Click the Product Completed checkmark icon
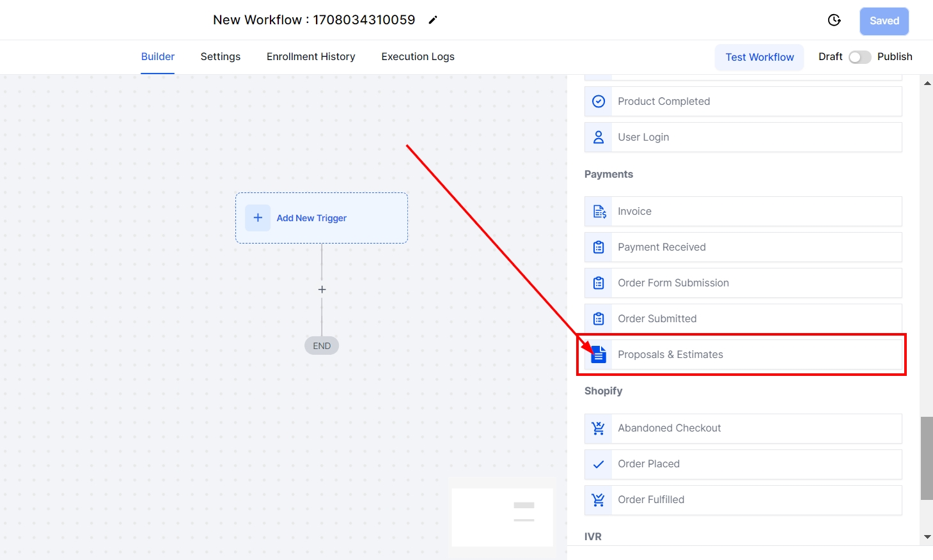The height and width of the screenshot is (560, 933). (x=599, y=102)
